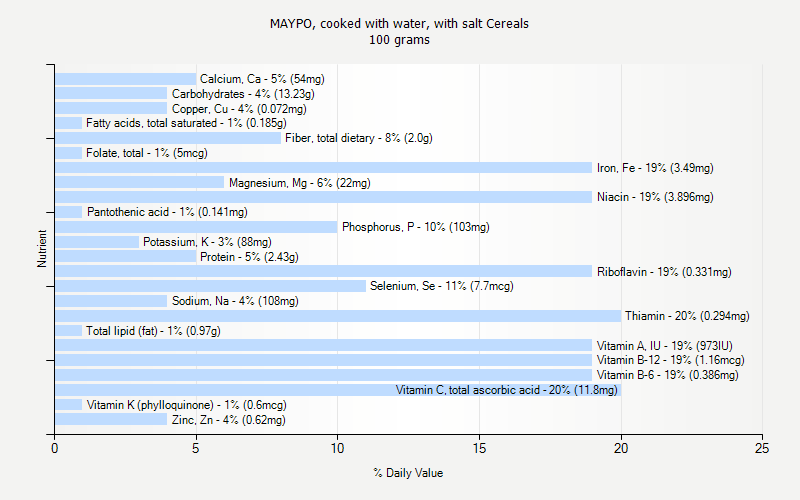Click the x-axis tick label '25'
Image resolution: width=800 pixels, height=500 pixels.
(762, 448)
